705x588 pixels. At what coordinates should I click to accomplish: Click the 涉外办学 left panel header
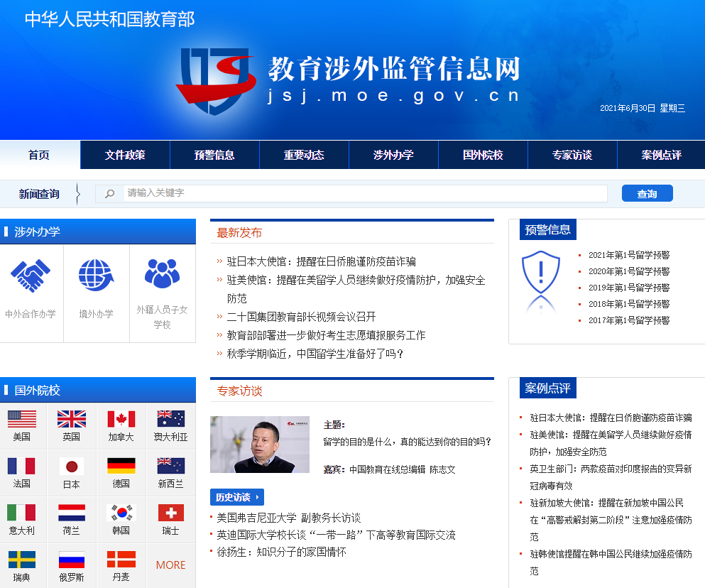(97, 232)
